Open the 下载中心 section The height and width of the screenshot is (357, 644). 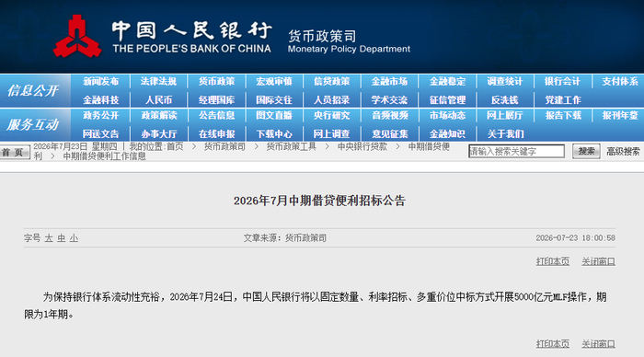click(x=274, y=134)
